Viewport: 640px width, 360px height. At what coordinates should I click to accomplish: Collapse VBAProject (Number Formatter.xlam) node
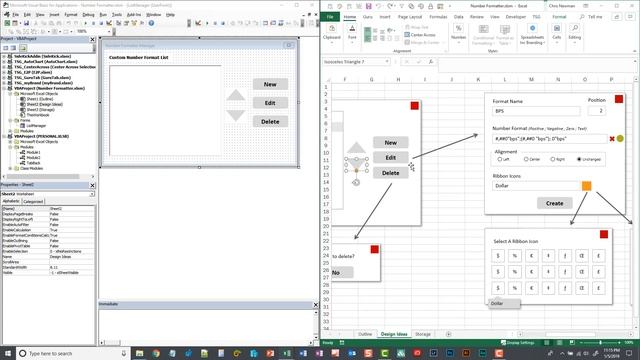pos(4,88)
